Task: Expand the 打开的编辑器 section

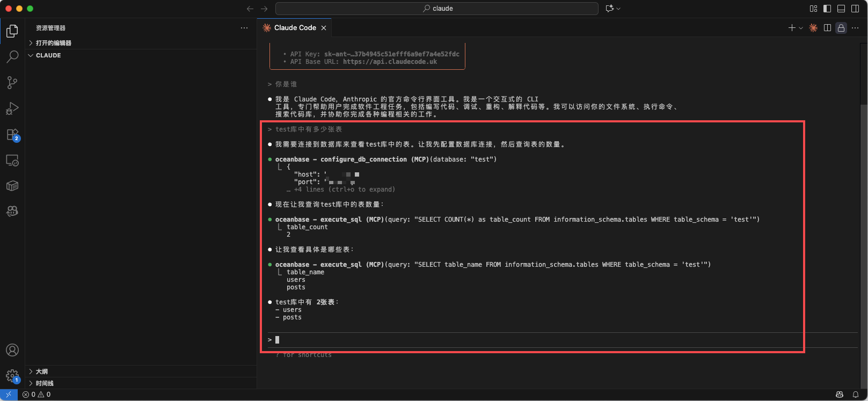Action: pyautogui.click(x=53, y=43)
